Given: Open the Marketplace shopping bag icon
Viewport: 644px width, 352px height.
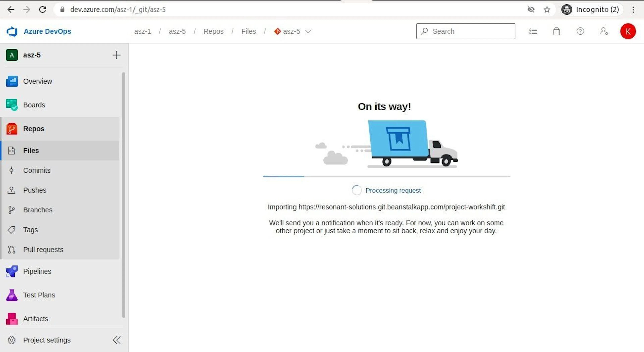Looking at the screenshot, I should tap(556, 31).
